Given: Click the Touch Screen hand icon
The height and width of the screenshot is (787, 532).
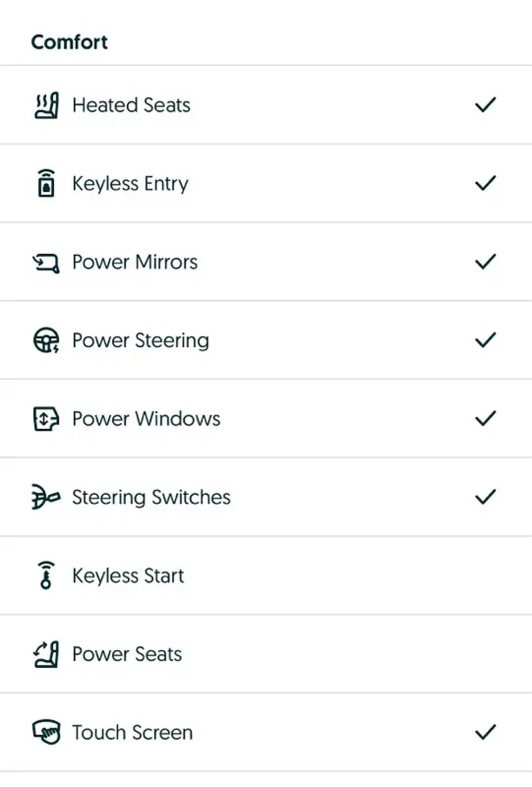Looking at the screenshot, I should [46, 732].
